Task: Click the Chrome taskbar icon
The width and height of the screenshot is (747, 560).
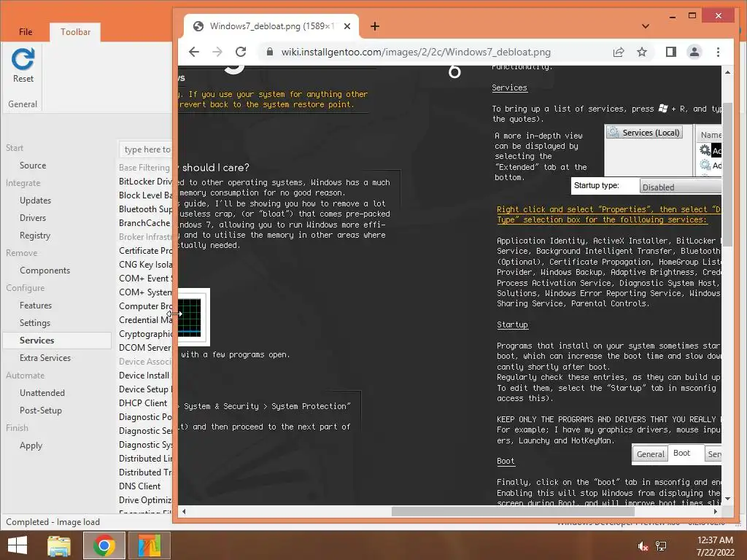Action: [x=104, y=545]
